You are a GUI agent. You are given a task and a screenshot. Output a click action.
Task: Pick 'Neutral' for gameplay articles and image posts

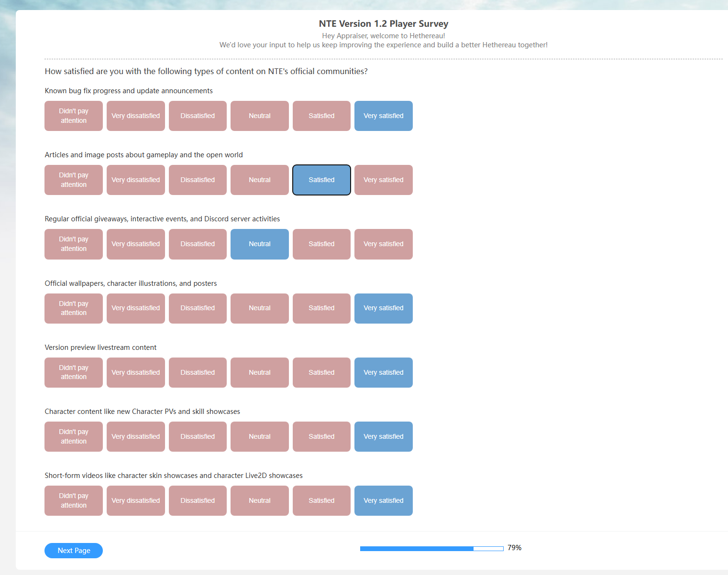(x=260, y=180)
